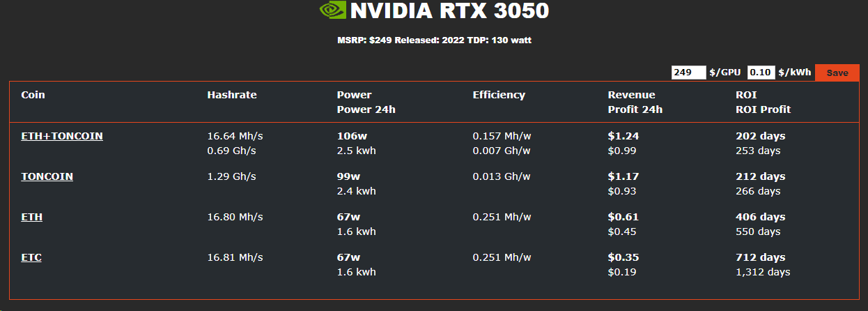This screenshot has width=868, height=311.
Task: Focus the $/kWh electricity cost field
Action: point(761,73)
